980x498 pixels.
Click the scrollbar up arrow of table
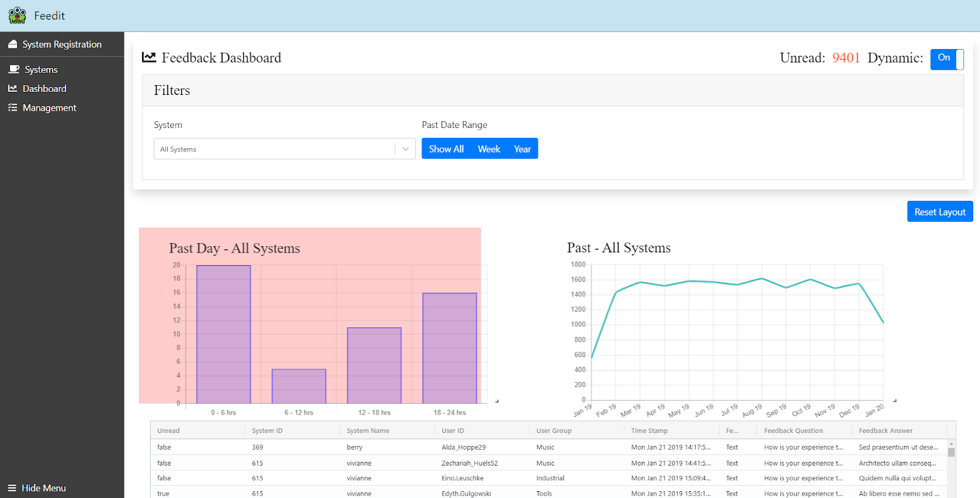[x=951, y=443]
